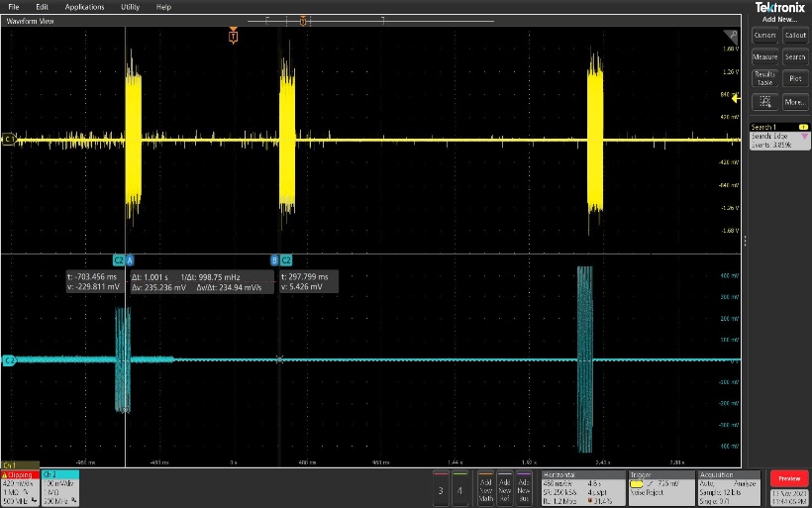
Task: Expand the More... add-new options
Action: coord(794,101)
